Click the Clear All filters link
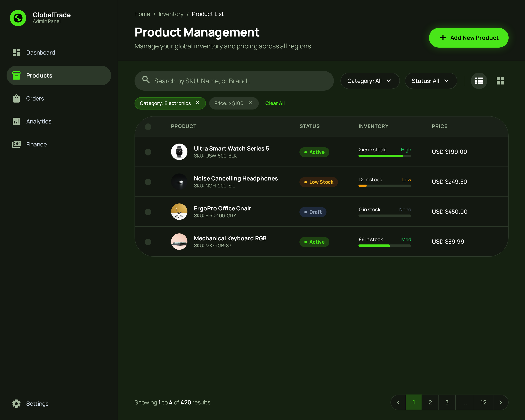 pos(275,103)
